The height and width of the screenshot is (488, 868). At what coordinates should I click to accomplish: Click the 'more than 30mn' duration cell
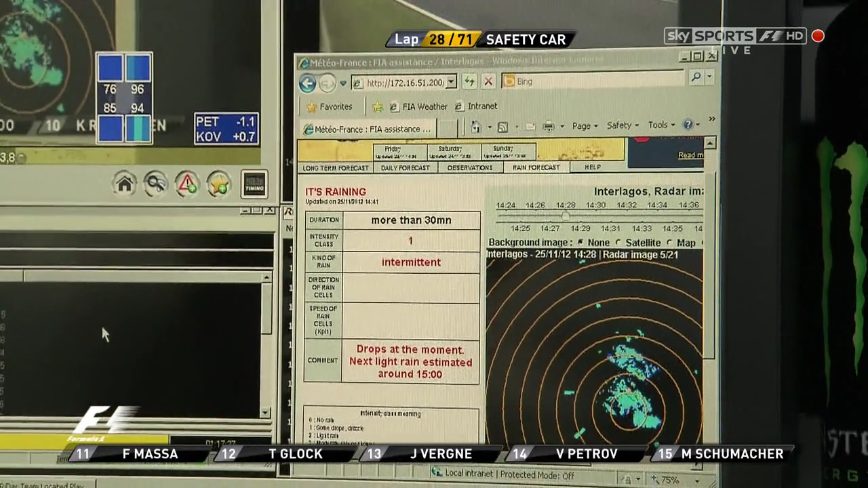click(412, 220)
